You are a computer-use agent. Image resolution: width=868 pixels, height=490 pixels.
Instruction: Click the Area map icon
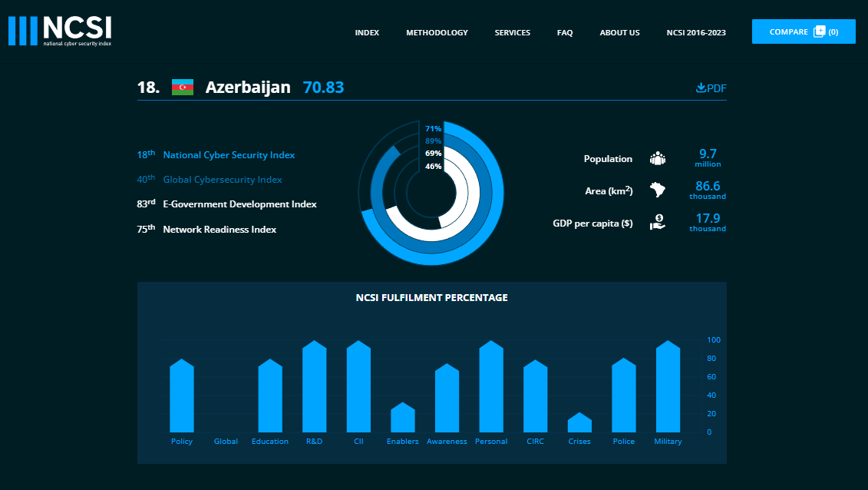click(x=658, y=190)
